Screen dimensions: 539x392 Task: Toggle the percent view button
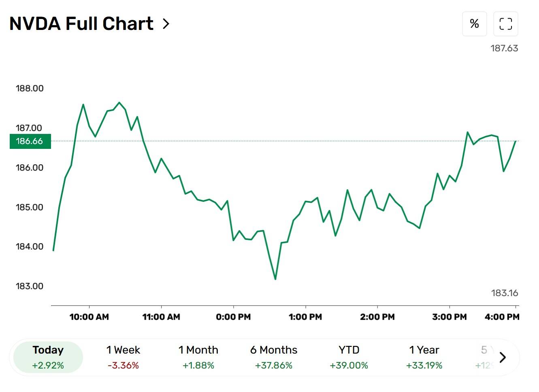pos(474,24)
